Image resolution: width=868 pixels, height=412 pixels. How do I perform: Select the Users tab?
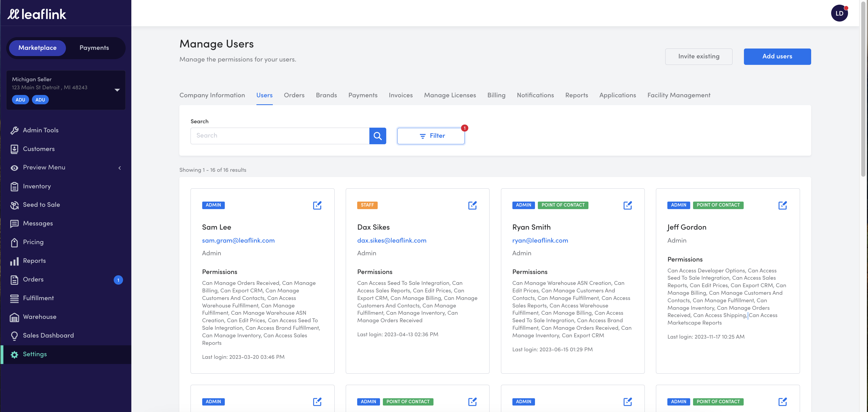(264, 95)
